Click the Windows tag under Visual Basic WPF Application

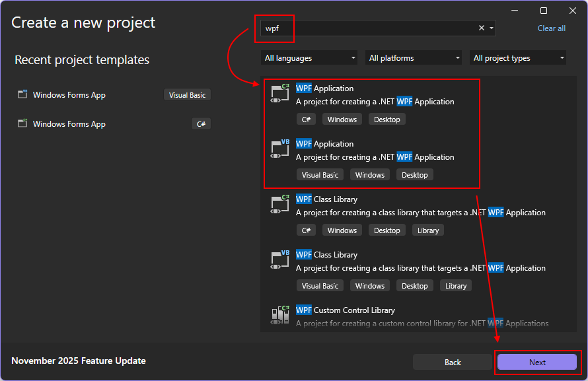coord(370,174)
